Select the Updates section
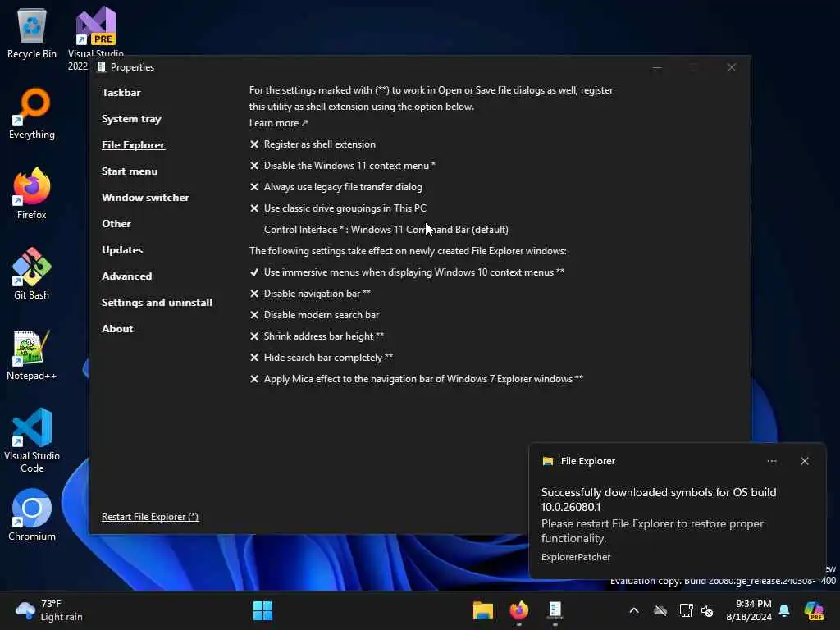Screen dimensions: 840x630 click(122, 250)
